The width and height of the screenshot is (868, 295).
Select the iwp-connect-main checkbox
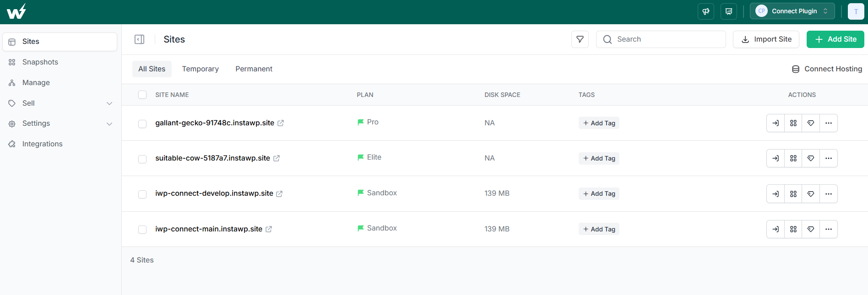[142, 230]
